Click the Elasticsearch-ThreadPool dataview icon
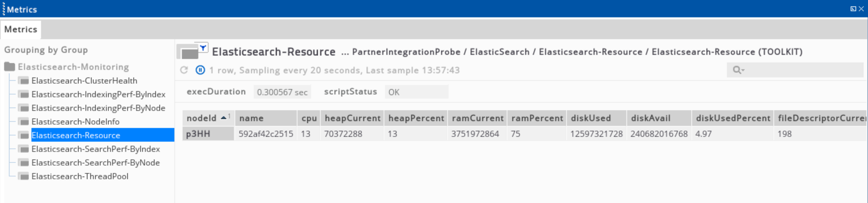This screenshot has width=868, height=203. [24, 176]
